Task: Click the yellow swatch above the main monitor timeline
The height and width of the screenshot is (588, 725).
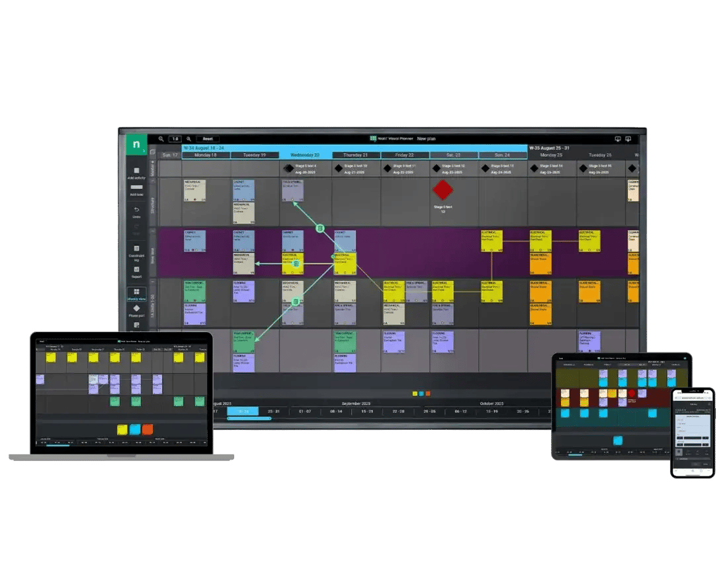Action: pos(415,394)
